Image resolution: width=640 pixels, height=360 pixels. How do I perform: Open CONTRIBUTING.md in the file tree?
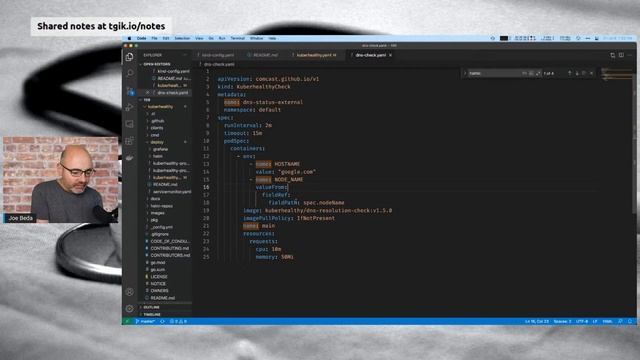tap(169, 248)
